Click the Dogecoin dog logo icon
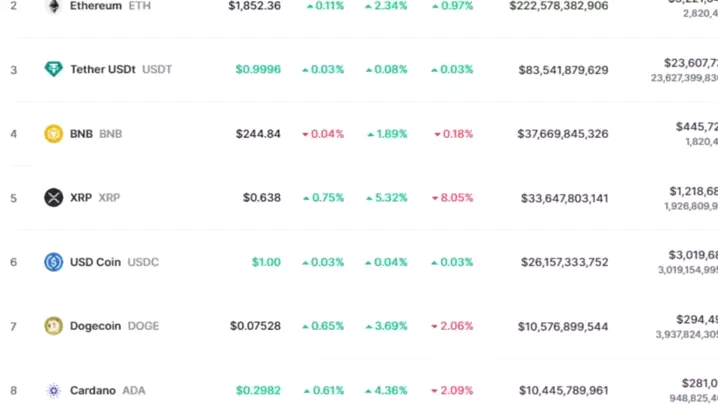Viewport: 718px width, 404px height. 54,326
